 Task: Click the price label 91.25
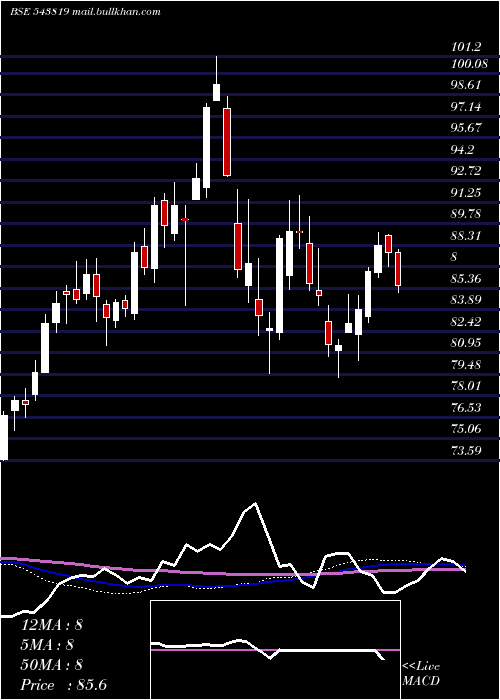click(466, 192)
